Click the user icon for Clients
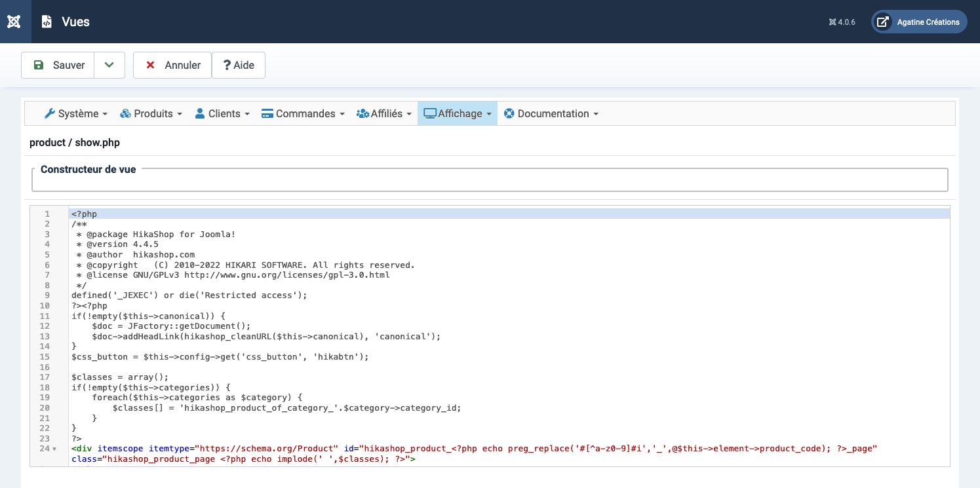 (201, 113)
